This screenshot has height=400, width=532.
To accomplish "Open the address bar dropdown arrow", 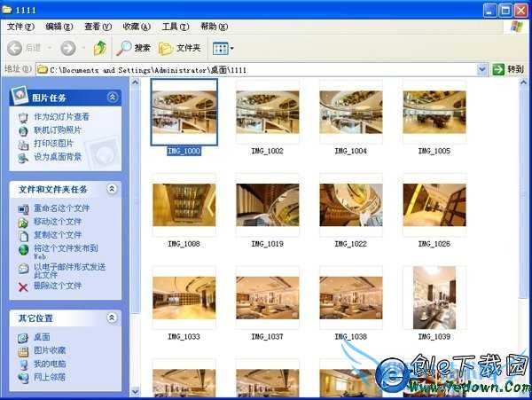I will click(x=481, y=70).
